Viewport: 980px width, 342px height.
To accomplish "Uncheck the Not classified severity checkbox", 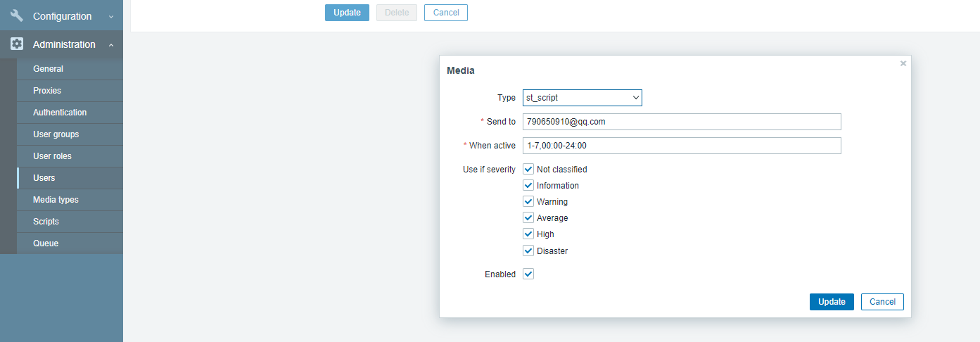I will click(x=528, y=169).
